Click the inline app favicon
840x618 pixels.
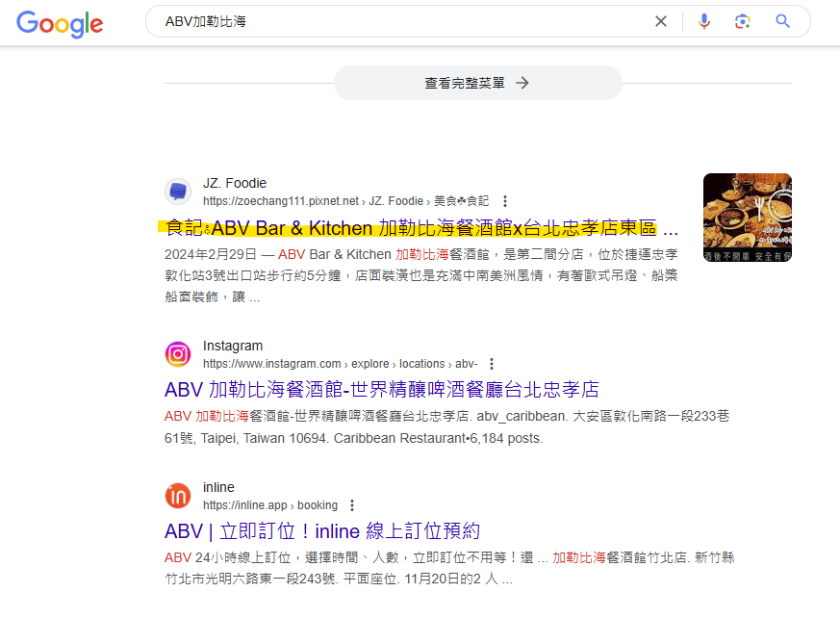178,496
